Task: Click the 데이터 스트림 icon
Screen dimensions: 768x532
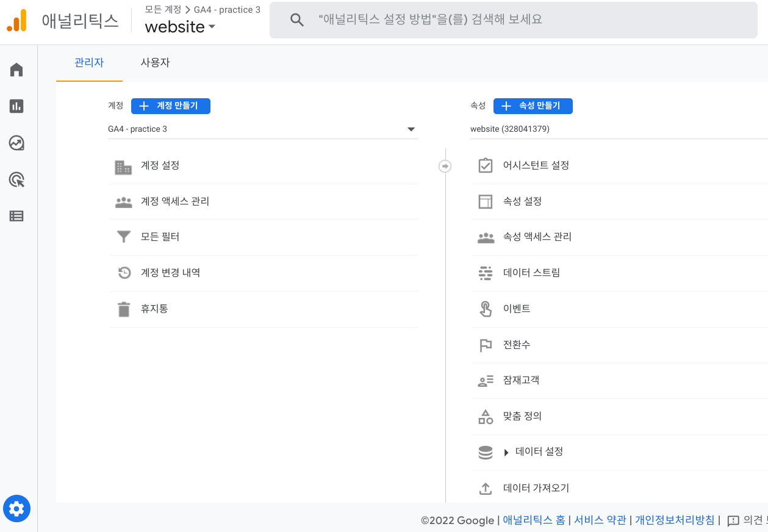Action: click(486, 273)
